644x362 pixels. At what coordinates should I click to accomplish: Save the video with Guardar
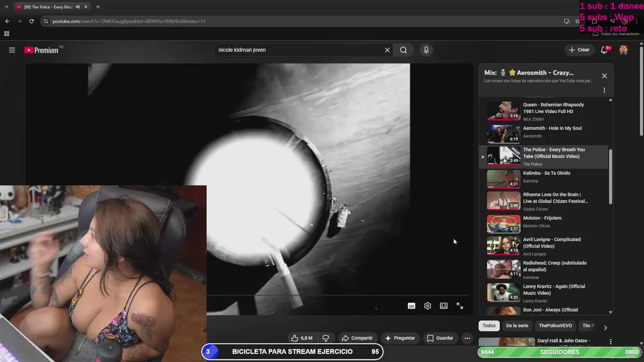[x=440, y=338]
